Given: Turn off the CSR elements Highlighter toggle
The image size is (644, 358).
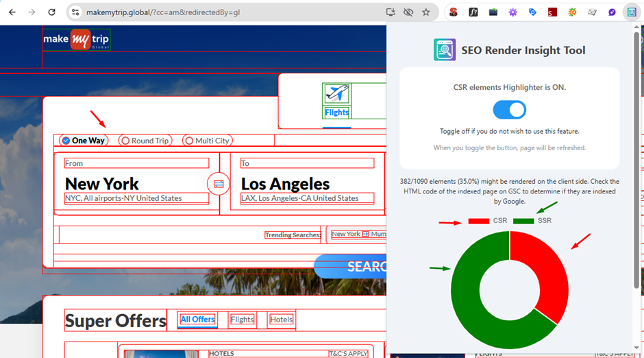Looking at the screenshot, I should click(509, 110).
